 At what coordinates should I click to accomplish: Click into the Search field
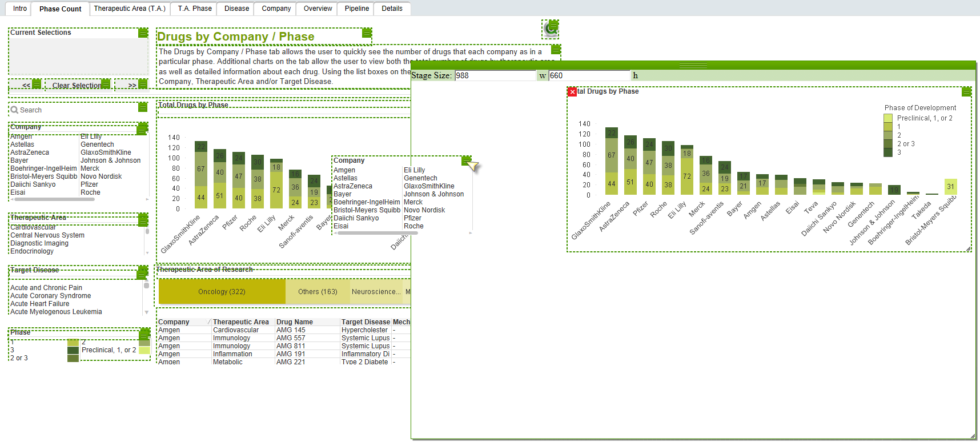(77, 110)
